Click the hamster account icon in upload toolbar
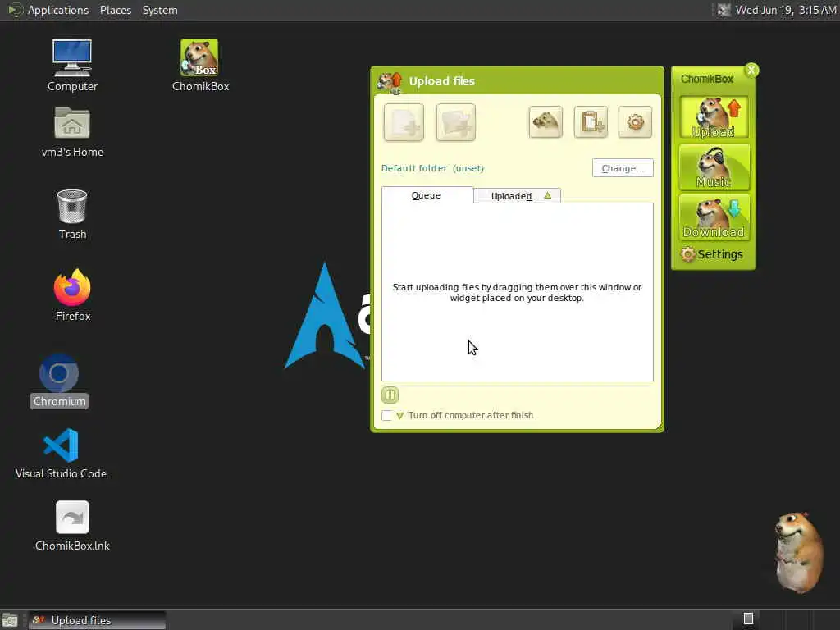The height and width of the screenshot is (630, 840). [x=546, y=122]
